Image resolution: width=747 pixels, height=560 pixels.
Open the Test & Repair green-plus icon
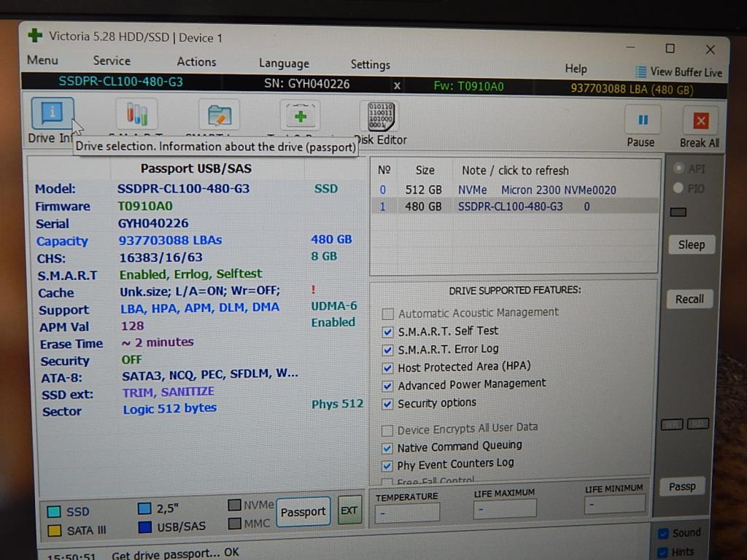pos(300,116)
